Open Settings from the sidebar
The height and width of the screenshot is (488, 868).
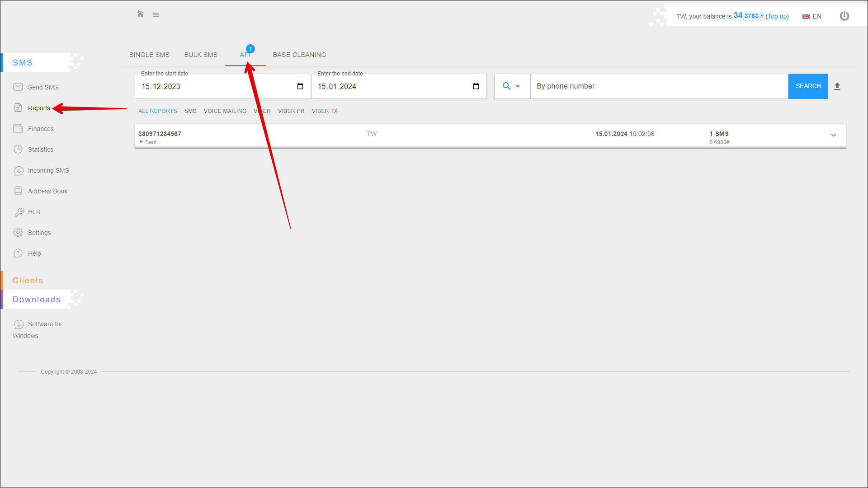pos(39,233)
